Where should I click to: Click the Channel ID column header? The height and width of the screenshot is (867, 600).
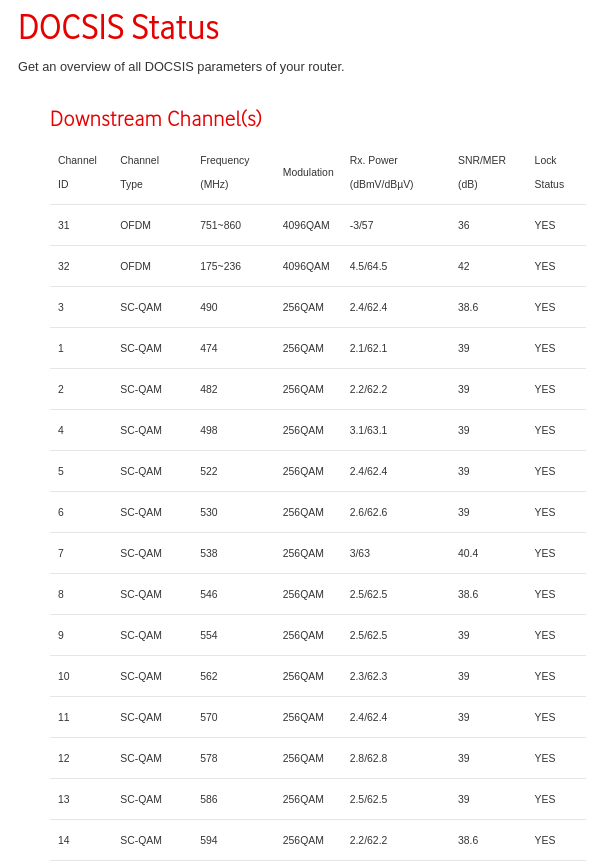click(77, 172)
